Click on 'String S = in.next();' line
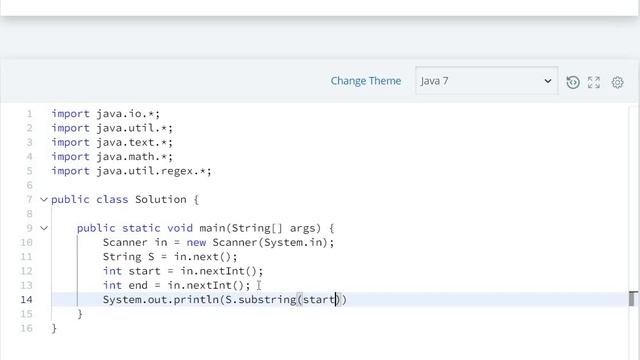640x360 pixels. [170, 257]
